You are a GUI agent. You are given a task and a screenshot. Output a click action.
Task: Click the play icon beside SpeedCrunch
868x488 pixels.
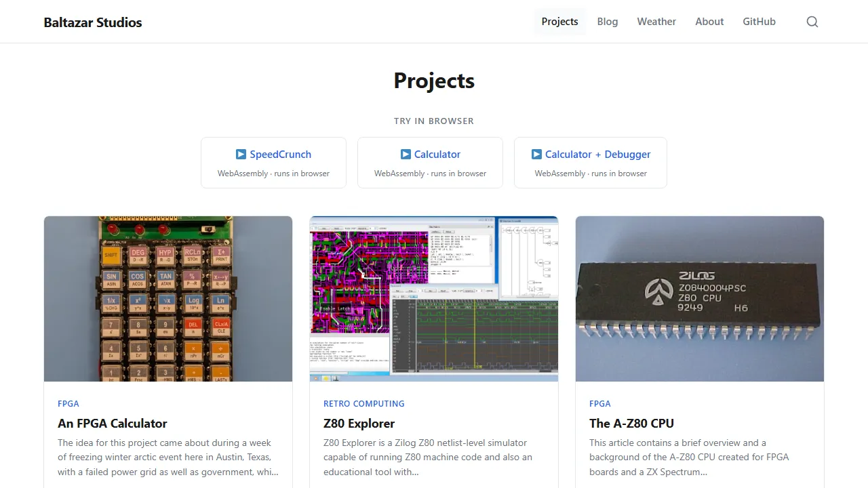(x=241, y=155)
